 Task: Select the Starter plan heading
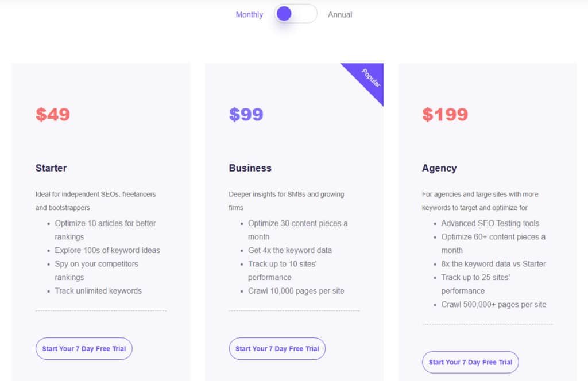tap(51, 168)
